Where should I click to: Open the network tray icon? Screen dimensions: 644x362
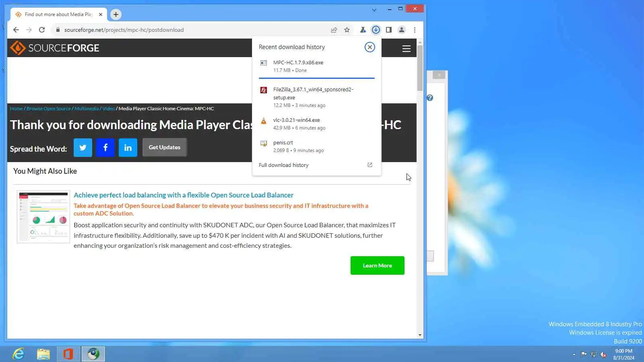coord(593,354)
